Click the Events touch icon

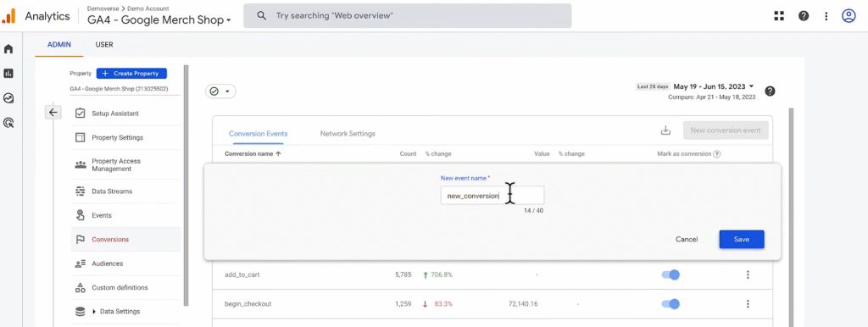coord(81,214)
